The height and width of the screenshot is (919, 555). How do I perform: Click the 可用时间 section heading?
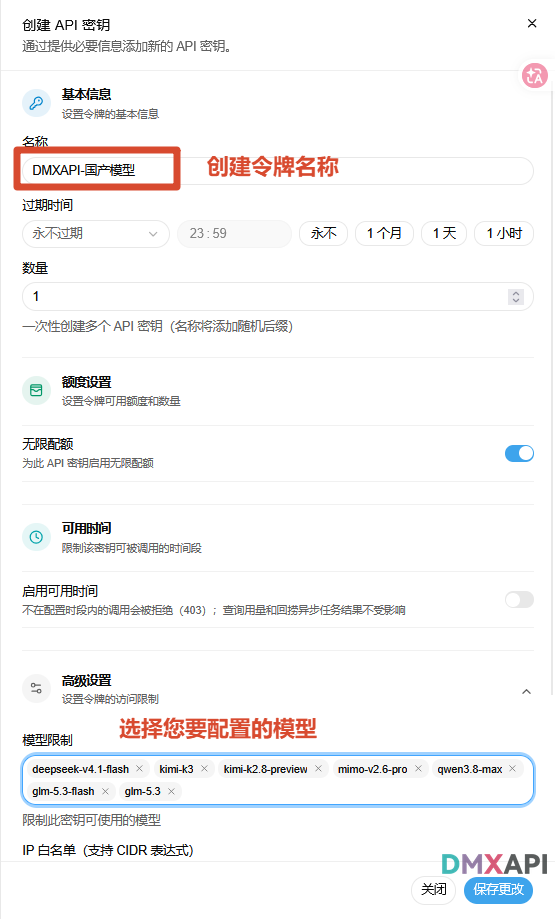pyautogui.click(x=87, y=528)
